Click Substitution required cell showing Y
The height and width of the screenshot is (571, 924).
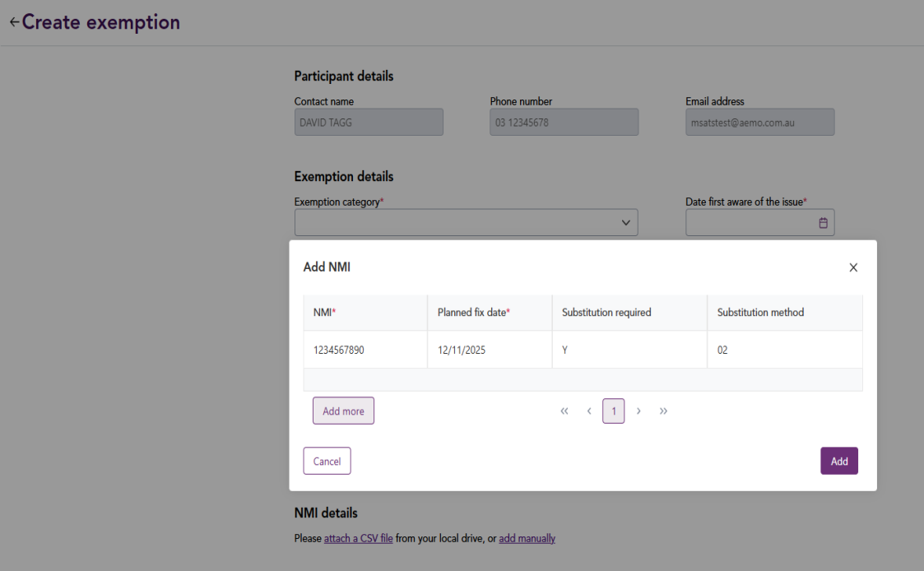[629, 350]
